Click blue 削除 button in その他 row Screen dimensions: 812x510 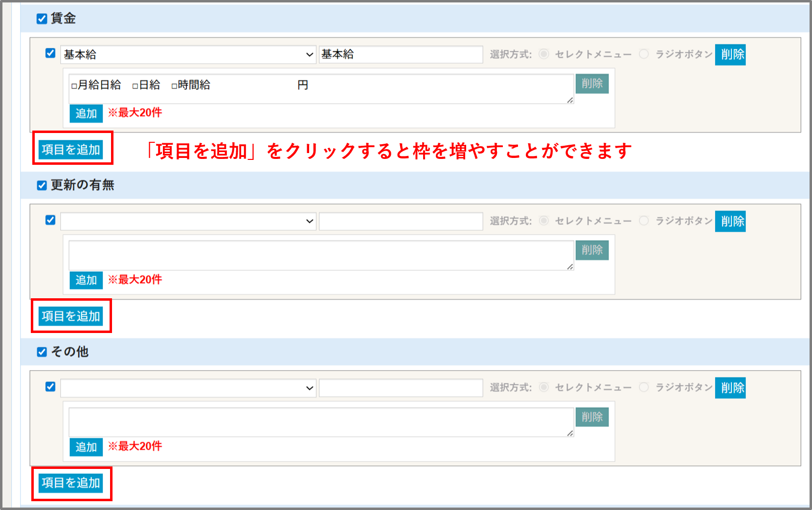click(730, 388)
